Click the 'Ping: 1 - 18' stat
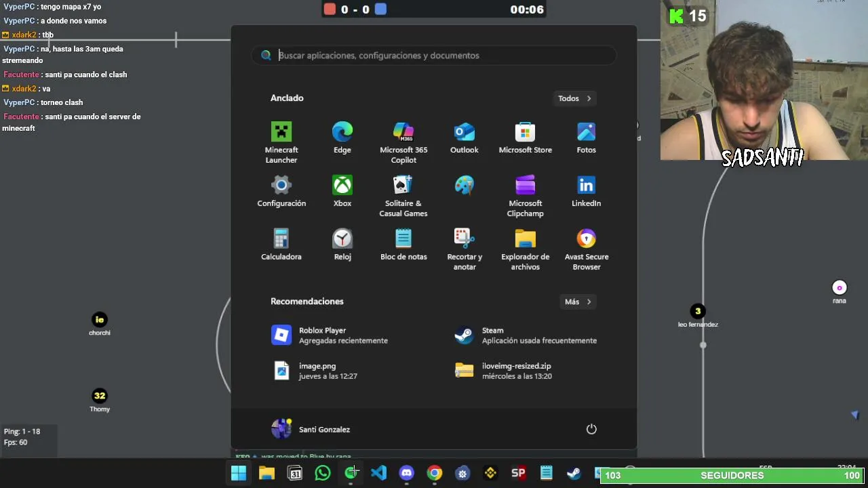 (22, 431)
